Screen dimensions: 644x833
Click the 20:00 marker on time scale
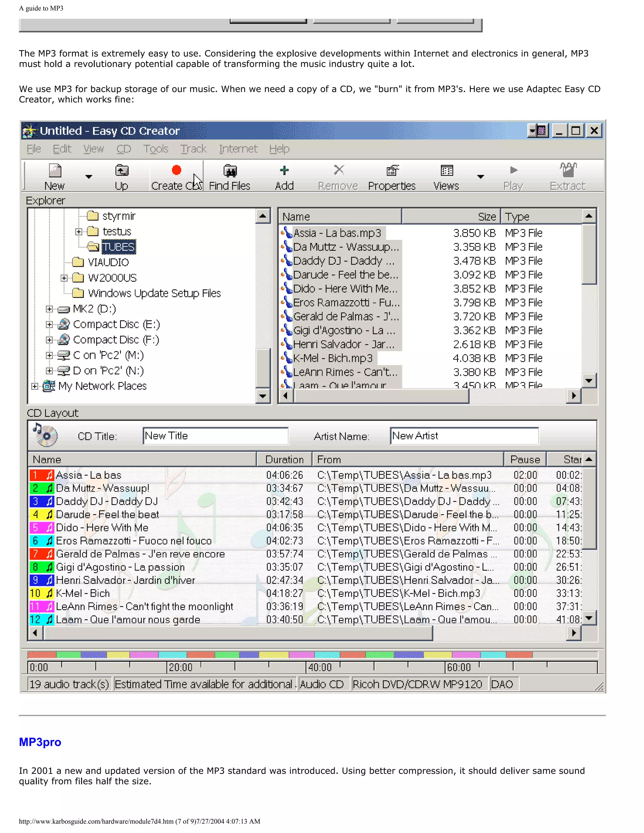click(180, 668)
